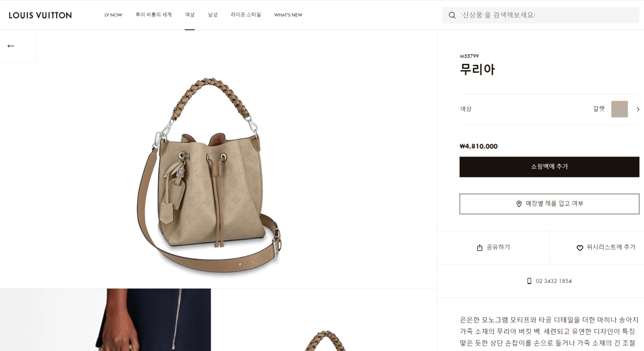The width and height of the screenshot is (644, 351).
Task: Click the search magnifier icon
Action: point(452,15)
